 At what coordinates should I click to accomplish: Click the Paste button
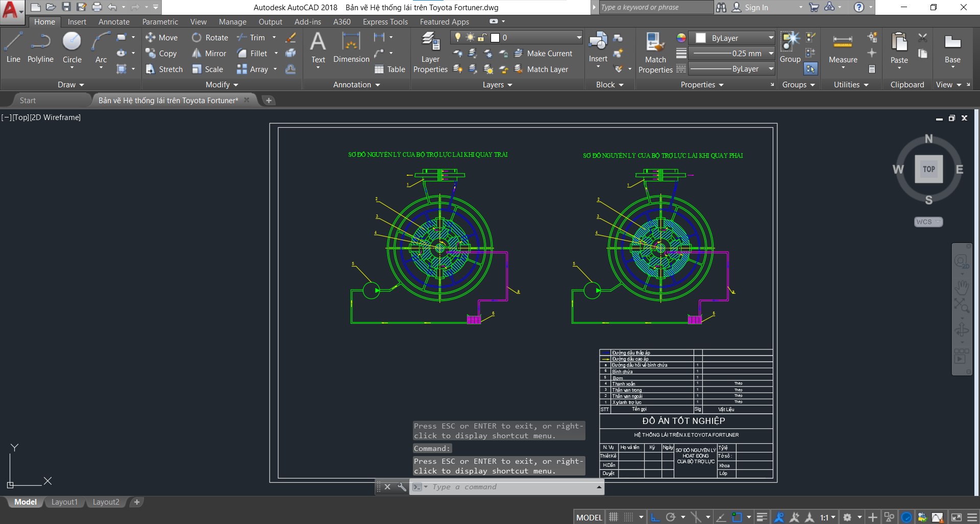pos(899,49)
